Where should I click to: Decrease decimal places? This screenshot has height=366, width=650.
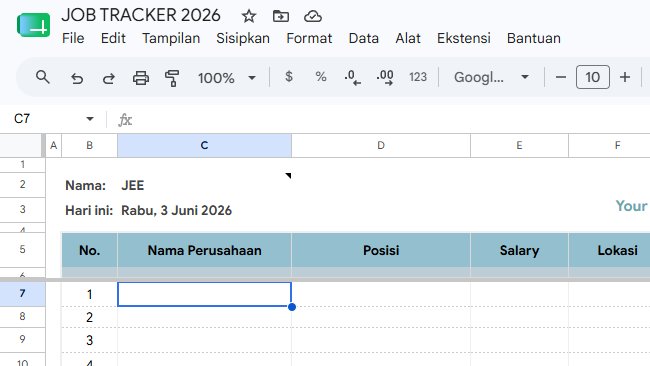pos(352,78)
